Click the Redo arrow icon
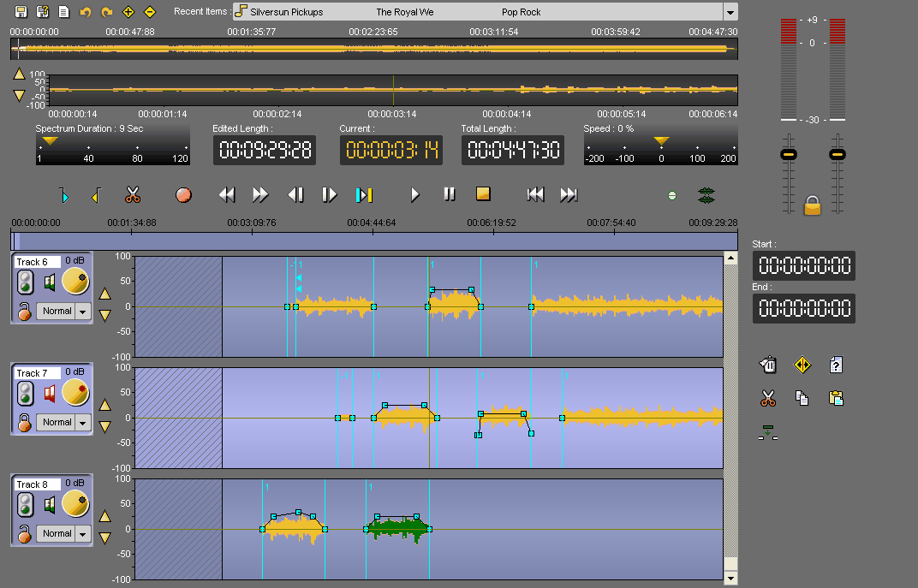The image size is (918, 588). pos(106,12)
